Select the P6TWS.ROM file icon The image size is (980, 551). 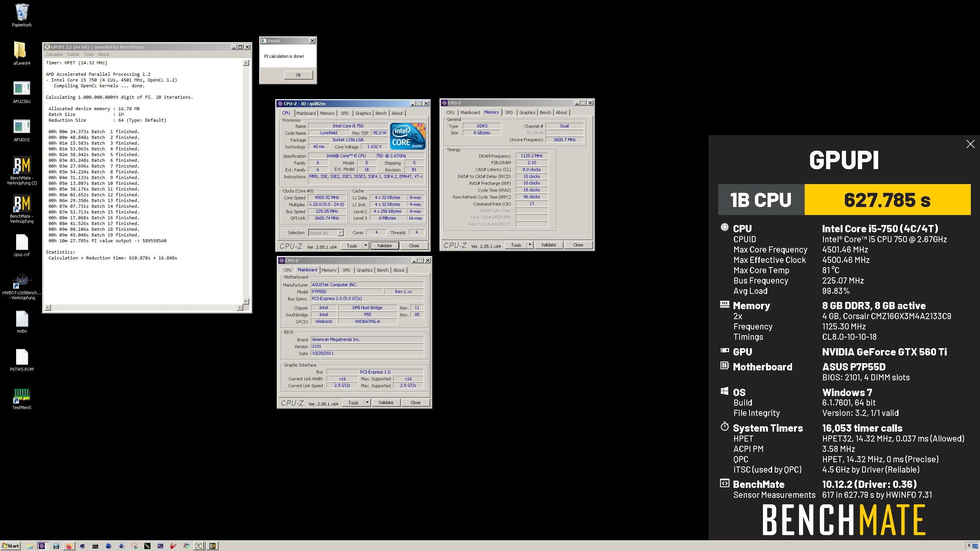[x=22, y=360]
